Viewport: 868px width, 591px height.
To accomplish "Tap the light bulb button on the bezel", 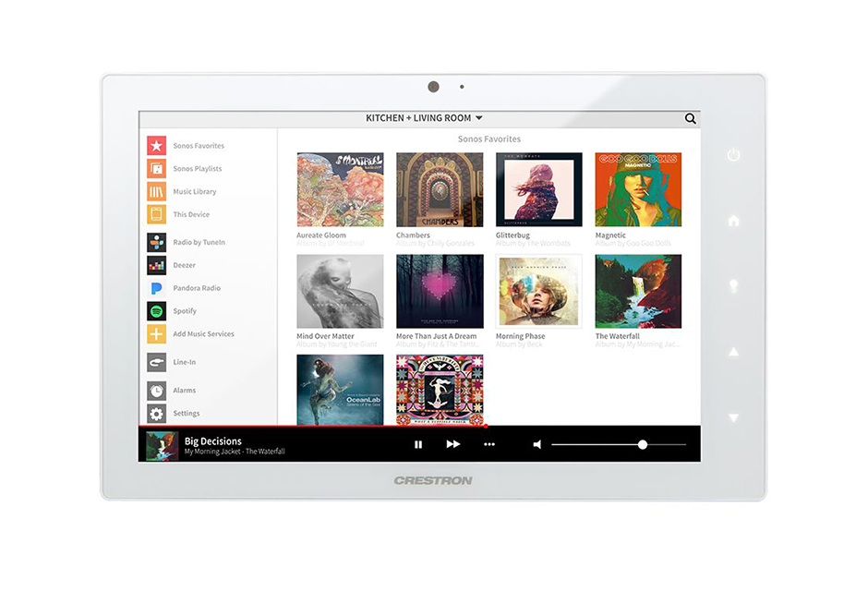I will pos(733,286).
